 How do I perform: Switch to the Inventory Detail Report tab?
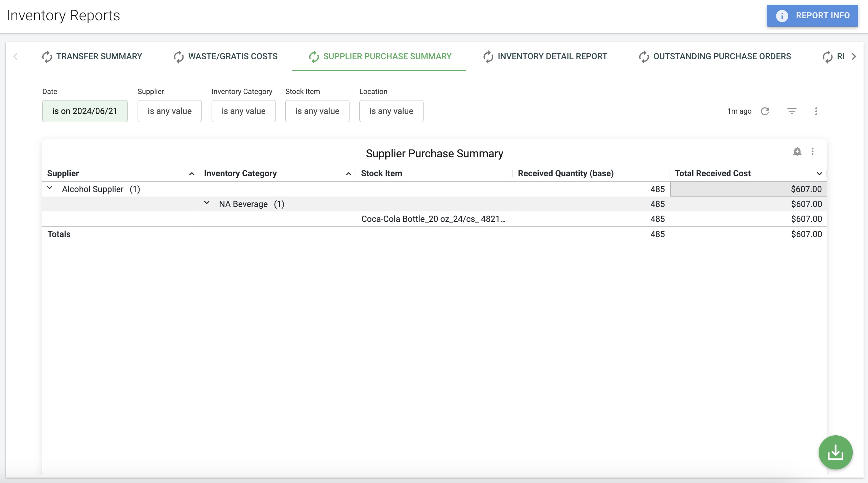(x=552, y=56)
